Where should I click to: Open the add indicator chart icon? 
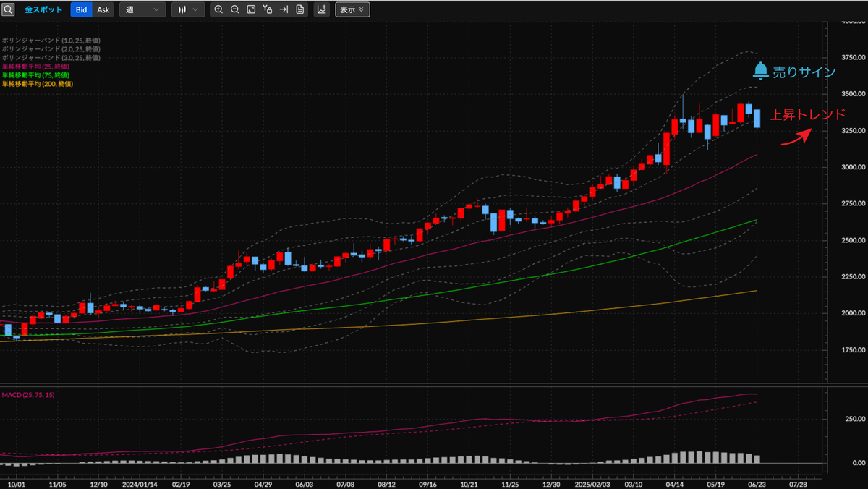pos(322,9)
